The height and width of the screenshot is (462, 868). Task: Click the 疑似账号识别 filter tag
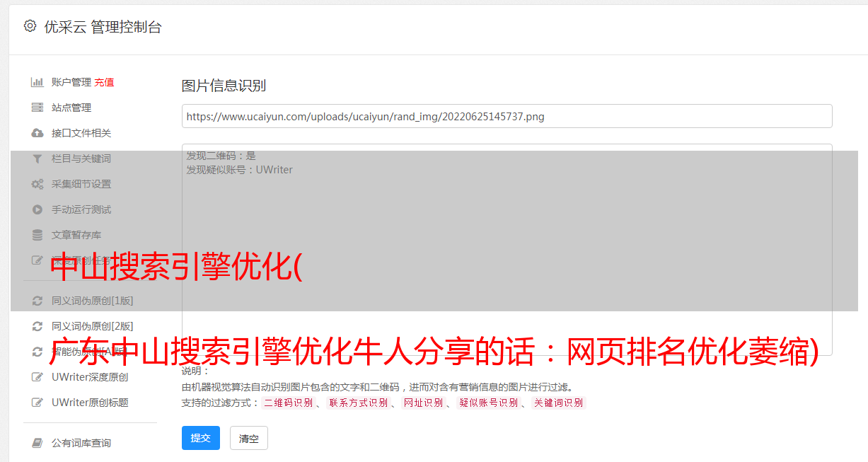coord(488,403)
